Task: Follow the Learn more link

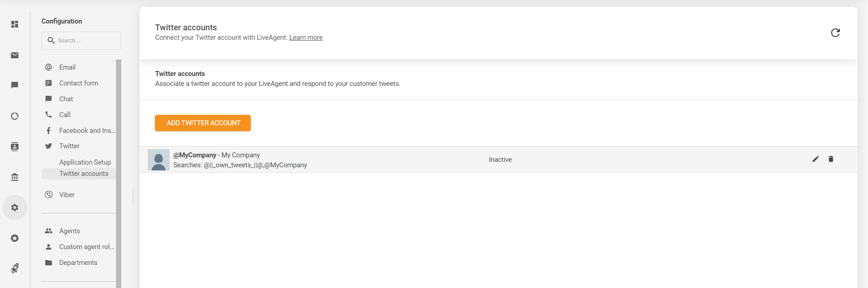Action: [x=305, y=38]
